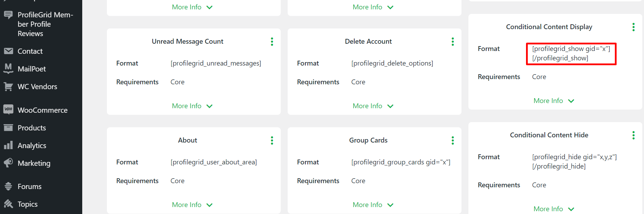The image size is (644, 214).
Task: Click the WC Vendors cart icon
Action: 8,86
